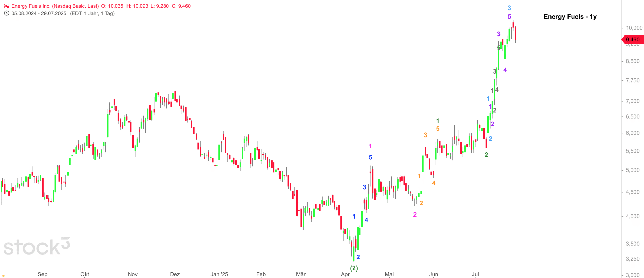Click the Jul label on time axis
The image size is (644, 278).
tap(475, 274)
